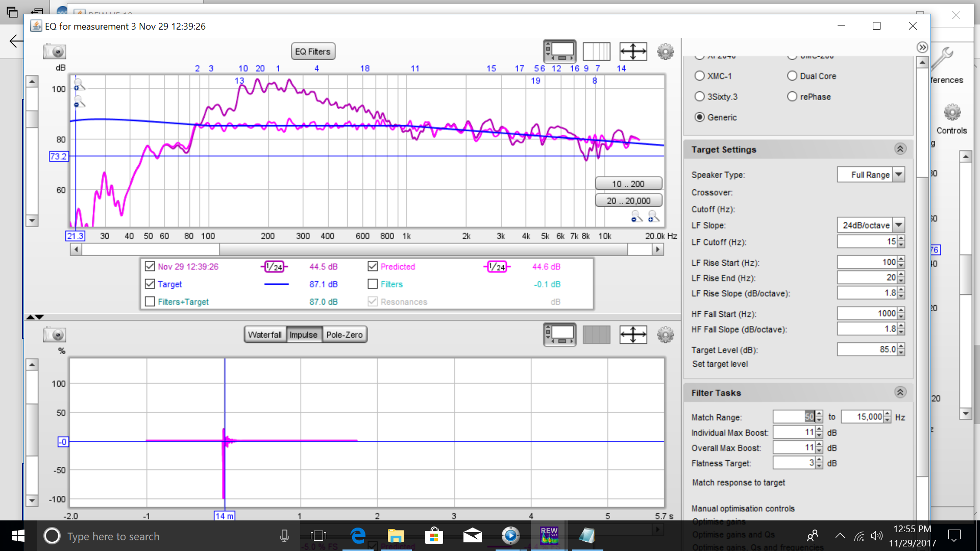Toggle Target trace checkbox

coord(150,284)
